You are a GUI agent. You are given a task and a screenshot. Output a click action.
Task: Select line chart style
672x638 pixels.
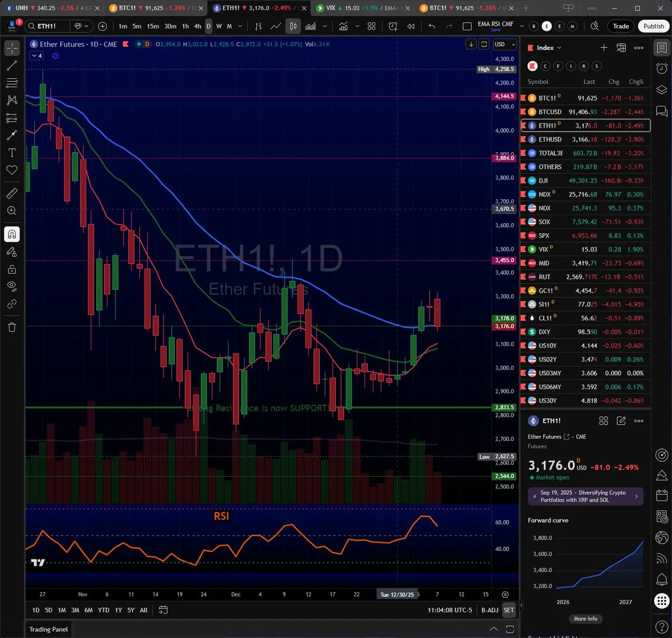tap(276, 26)
